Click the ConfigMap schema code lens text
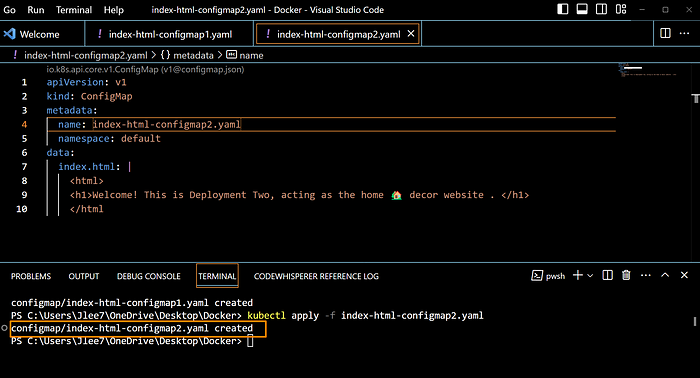 click(145, 69)
